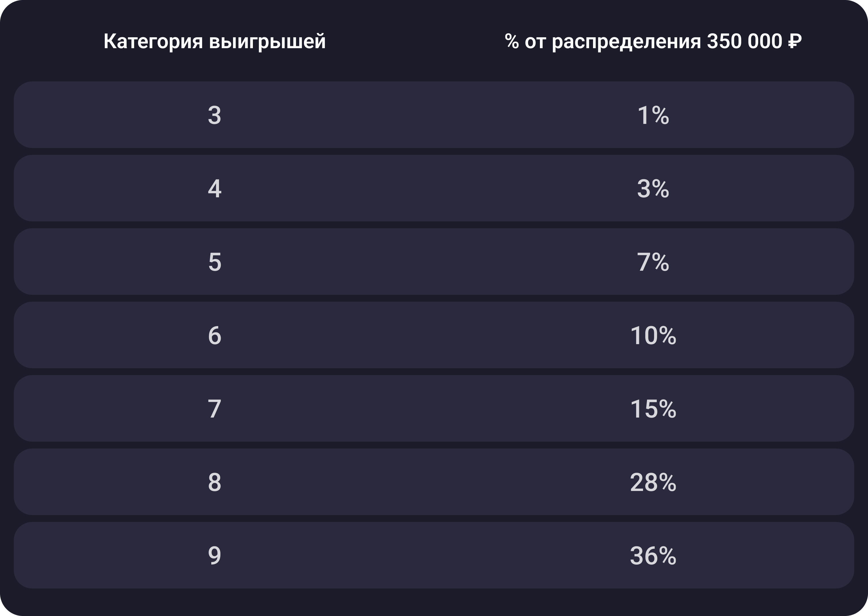Click the 7% share value
This screenshot has height=616, width=868.
(x=653, y=262)
